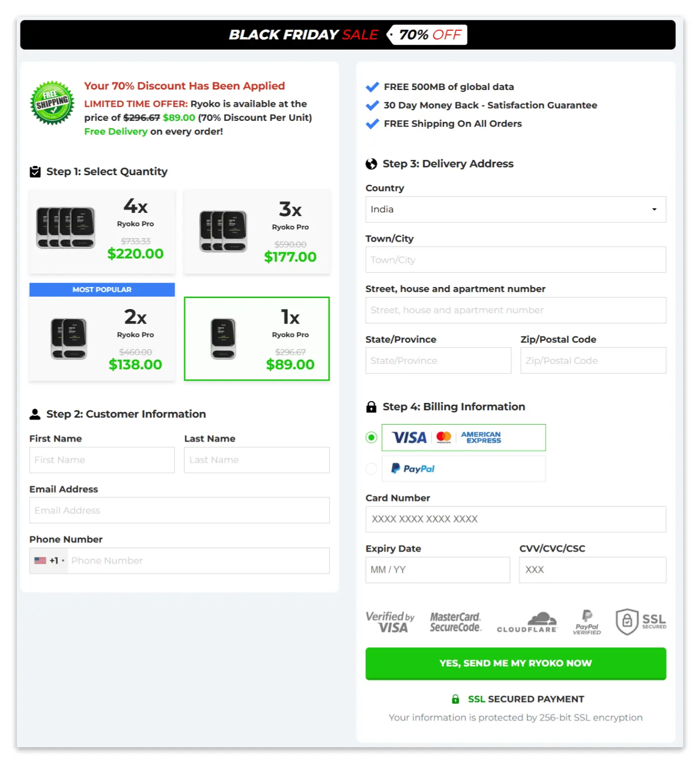700x764 pixels.
Task: Focus the Expiry Date MM / YY field
Action: tap(438, 570)
